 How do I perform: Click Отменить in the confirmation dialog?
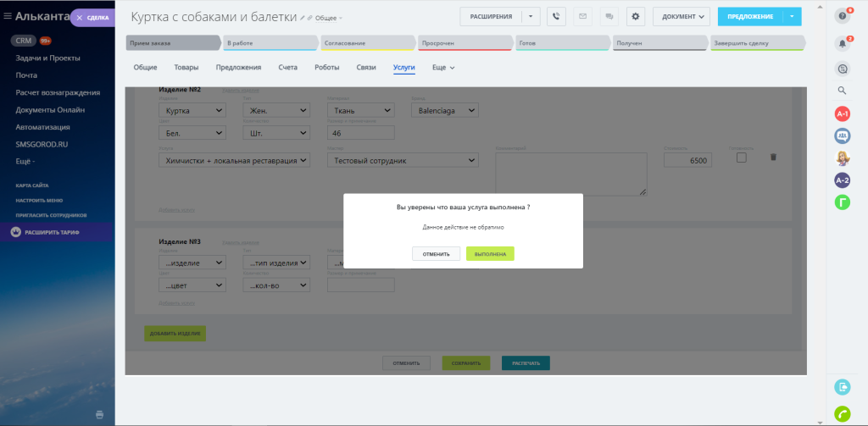pos(437,254)
